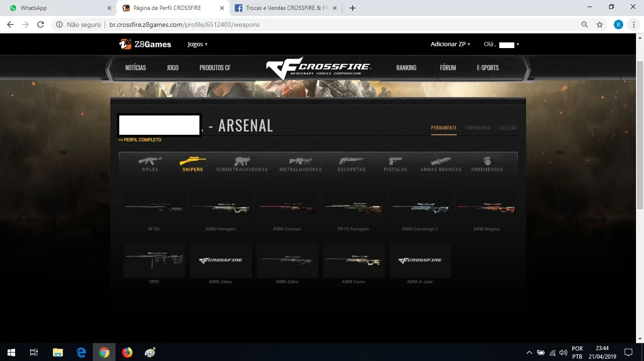Switch to the Coleção tab

(x=508, y=128)
